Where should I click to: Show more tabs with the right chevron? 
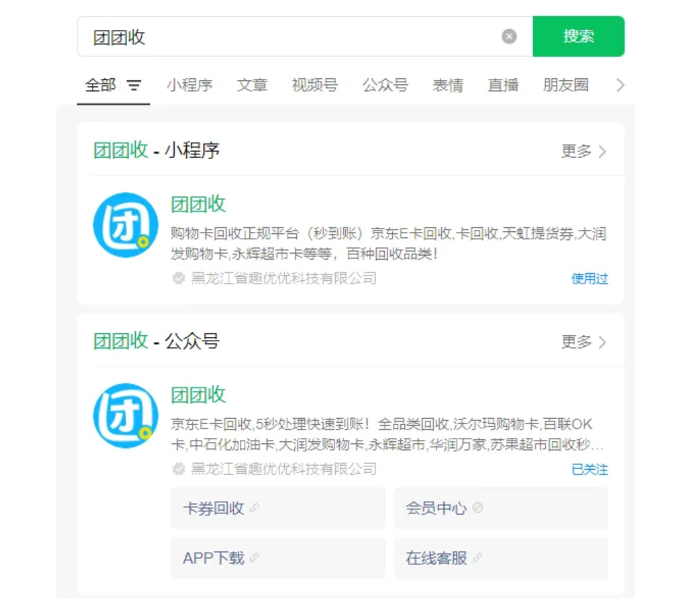coord(620,86)
